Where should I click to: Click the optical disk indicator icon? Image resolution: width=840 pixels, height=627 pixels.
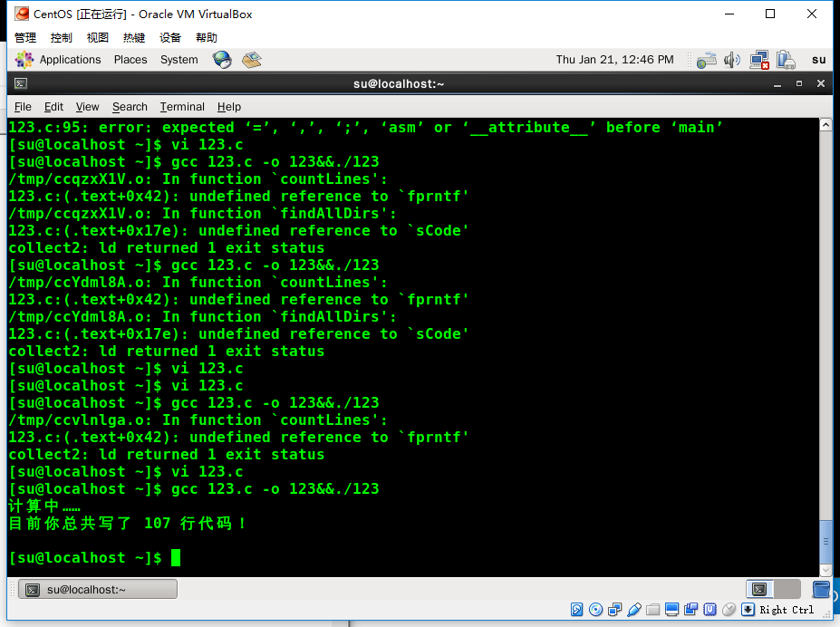tap(595, 609)
